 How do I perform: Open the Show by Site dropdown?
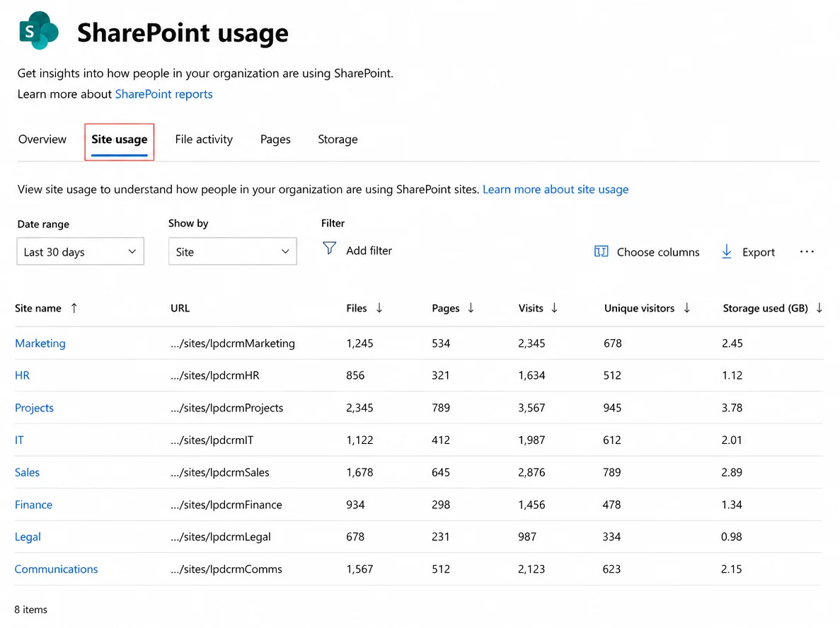[x=233, y=251]
